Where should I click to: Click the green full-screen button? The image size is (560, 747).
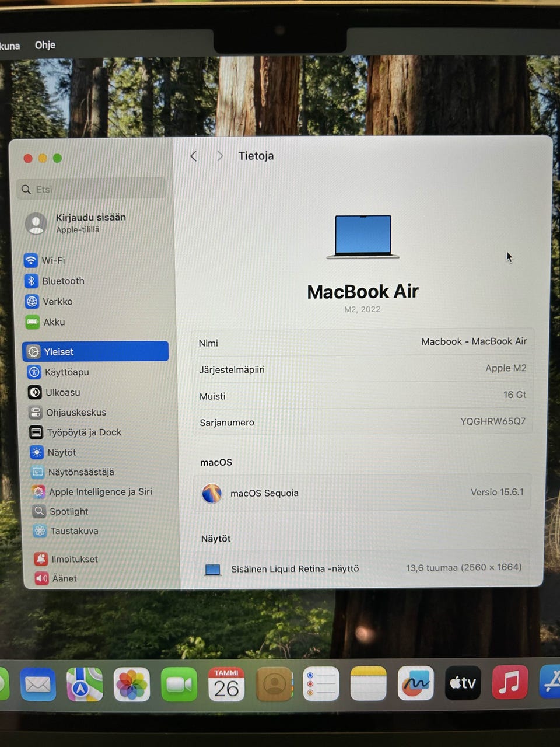coord(57,158)
